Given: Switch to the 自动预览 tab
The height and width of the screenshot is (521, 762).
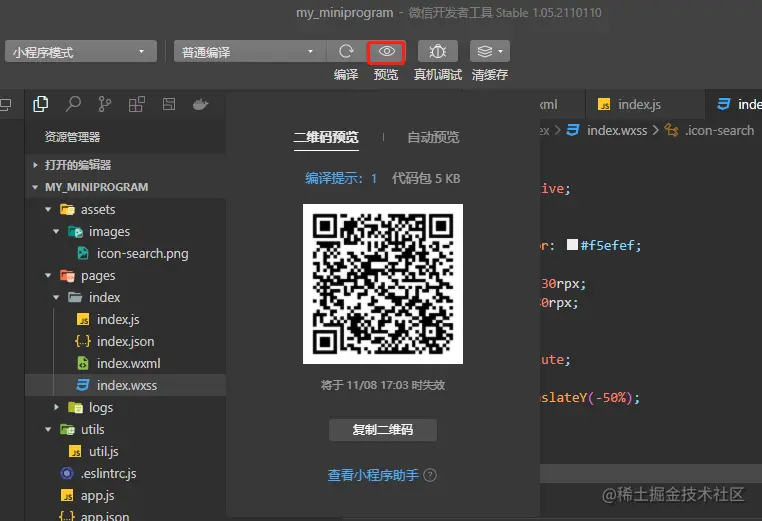Looking at the screenshot, I should tap(433, 137).
